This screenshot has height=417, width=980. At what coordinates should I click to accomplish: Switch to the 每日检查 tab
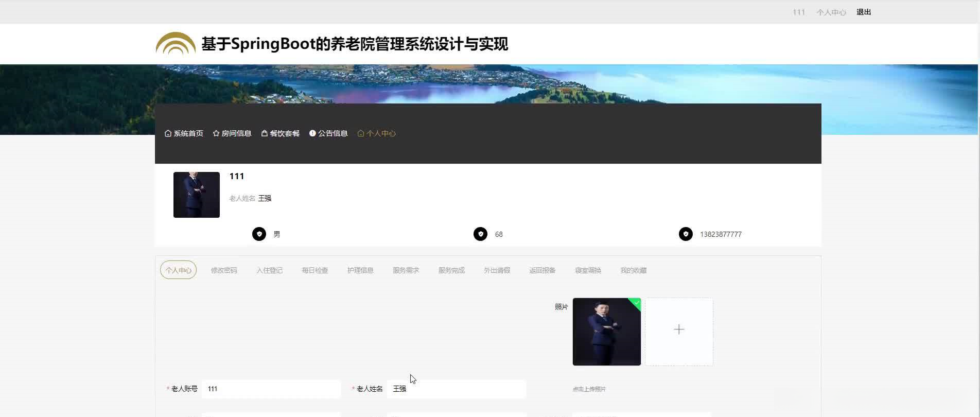click(x=314, y=270)
